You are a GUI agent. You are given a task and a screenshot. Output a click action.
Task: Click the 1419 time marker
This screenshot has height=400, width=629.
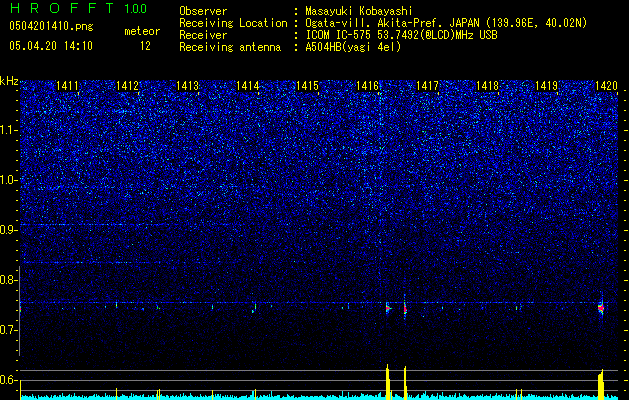pos(547,86)
